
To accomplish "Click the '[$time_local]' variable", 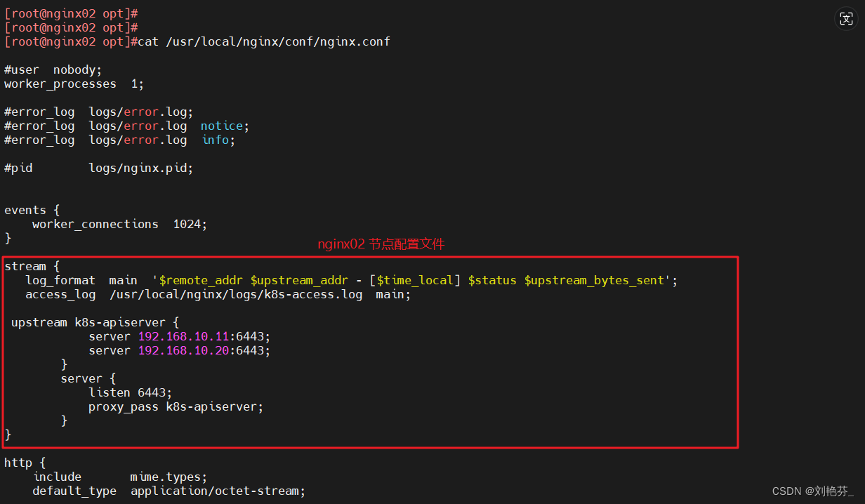I will click(x=415, y=281).
